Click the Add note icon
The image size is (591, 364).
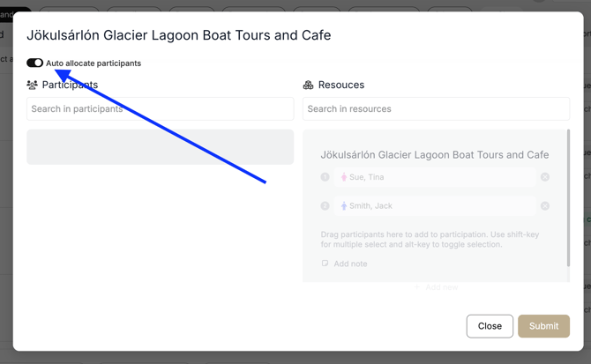[x=325, y=264]
